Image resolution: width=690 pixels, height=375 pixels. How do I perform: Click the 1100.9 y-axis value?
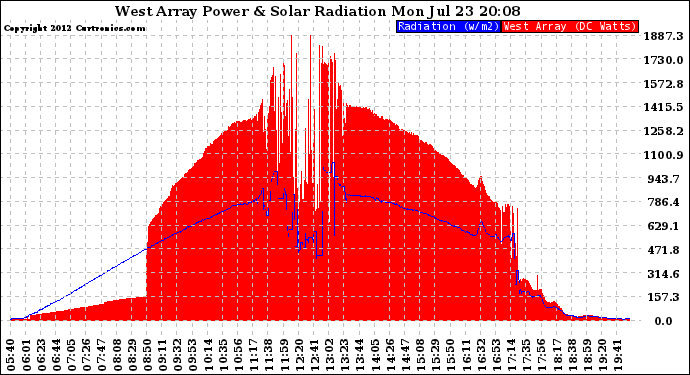coord(663,155)
